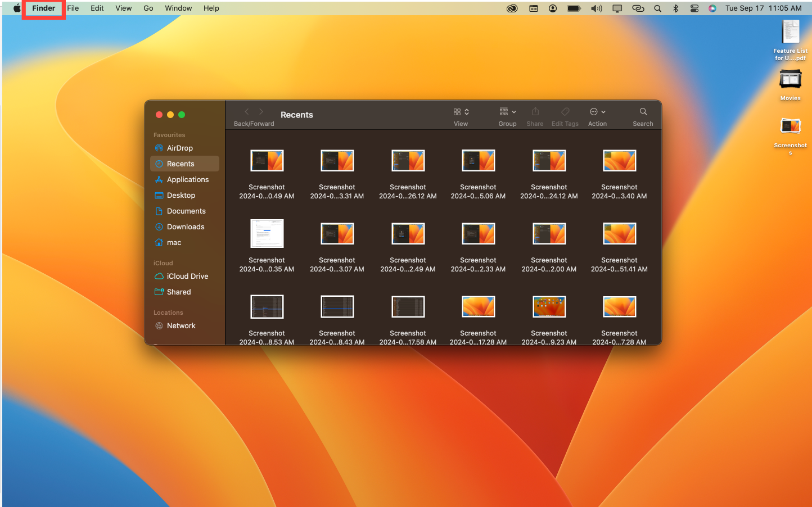
Task: Toggle the volume icon in menu bar
Action: click(x=596, y=8)
